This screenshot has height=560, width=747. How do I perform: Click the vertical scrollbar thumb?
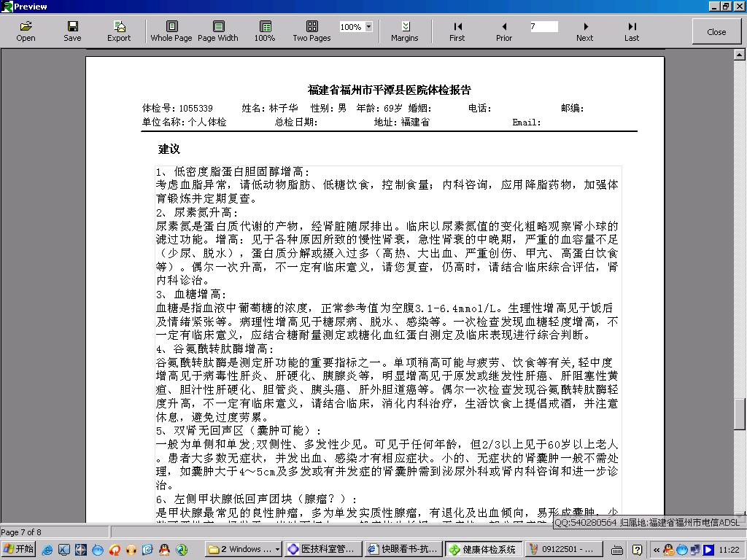740,413
